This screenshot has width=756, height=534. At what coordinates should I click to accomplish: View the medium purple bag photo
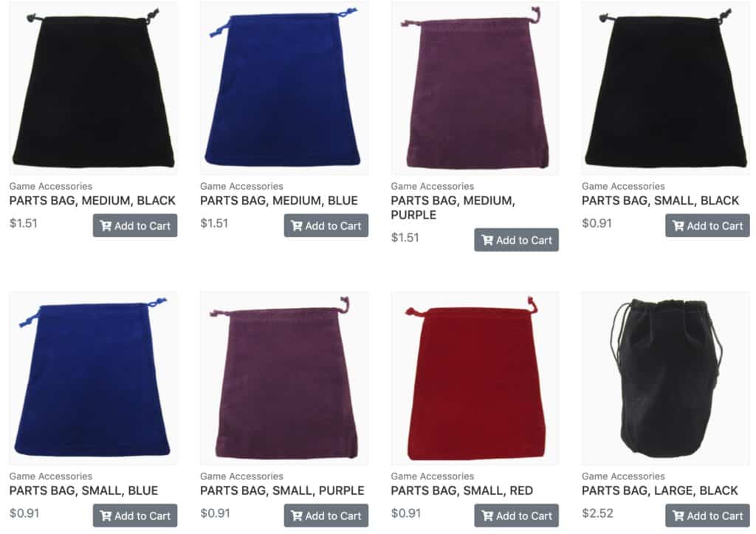pyautogui.click(x=475, y=88)
